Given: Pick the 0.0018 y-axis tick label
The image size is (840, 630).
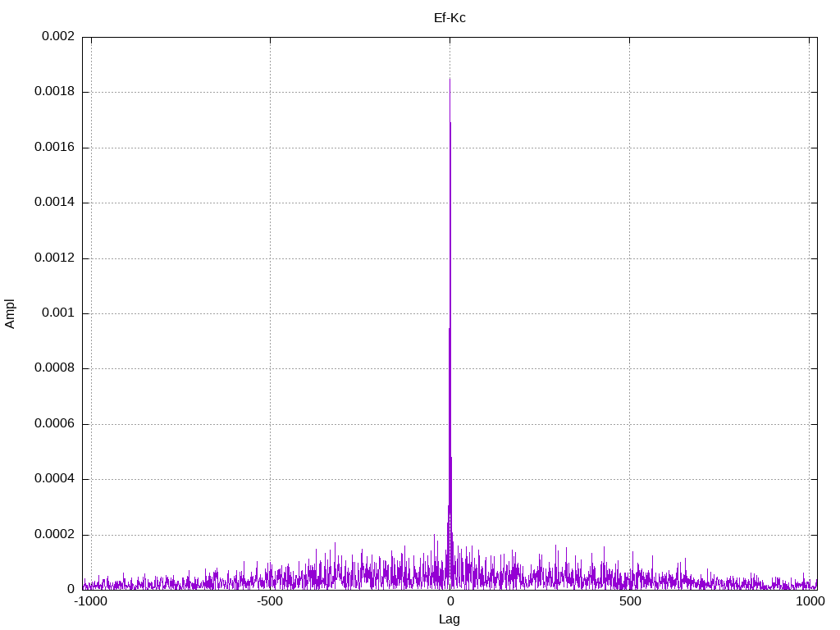Looking at the screenshot, I should pos(54,92).
